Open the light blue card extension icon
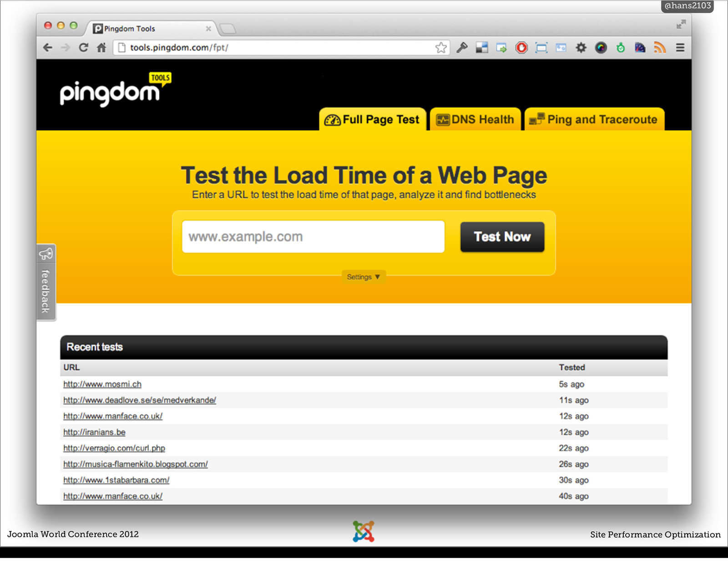The height and width of the screenshot is (561, 728). pyautogui.click(x=561, y=47)
